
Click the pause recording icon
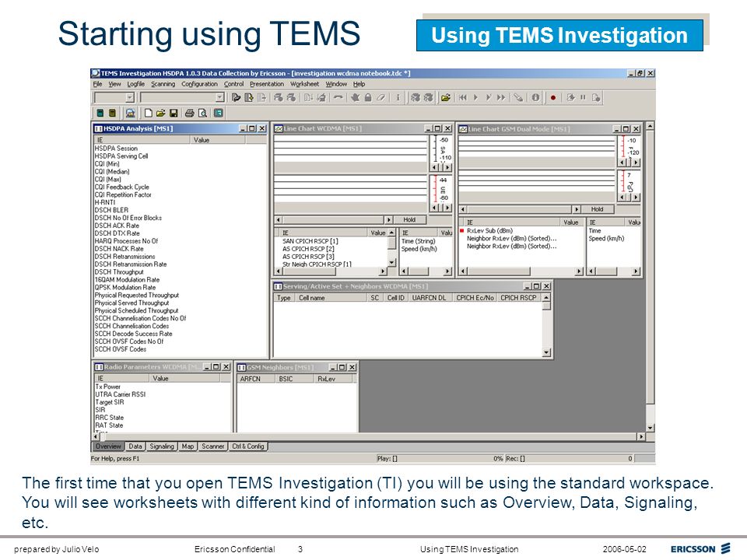(583, 98)
